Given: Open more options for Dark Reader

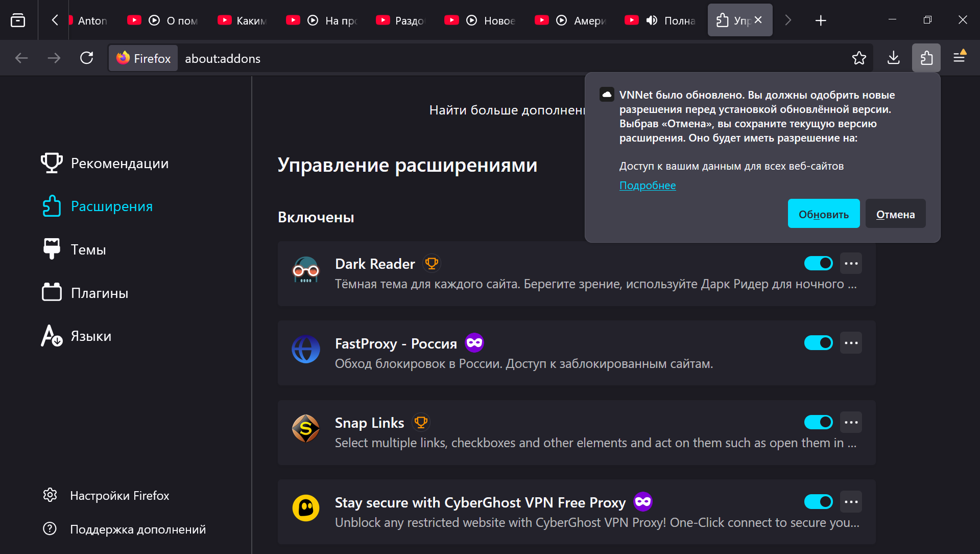Looking at the screenshot, I should (851, 263).
